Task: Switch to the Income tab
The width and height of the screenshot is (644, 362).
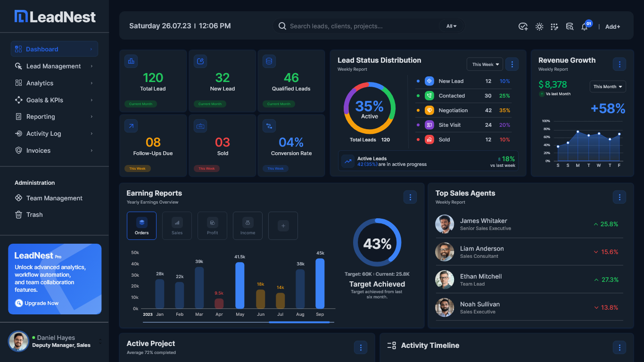Action: pos(248,226)
